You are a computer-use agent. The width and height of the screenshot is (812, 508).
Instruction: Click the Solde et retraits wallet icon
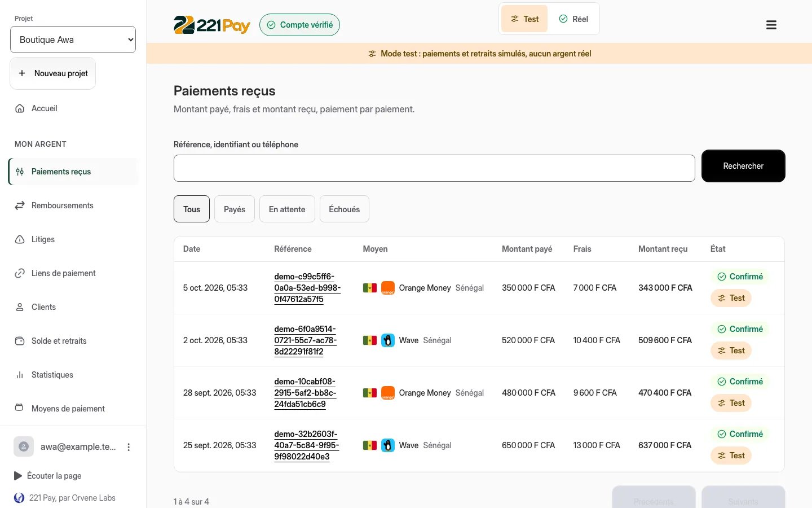pos(20,341)
